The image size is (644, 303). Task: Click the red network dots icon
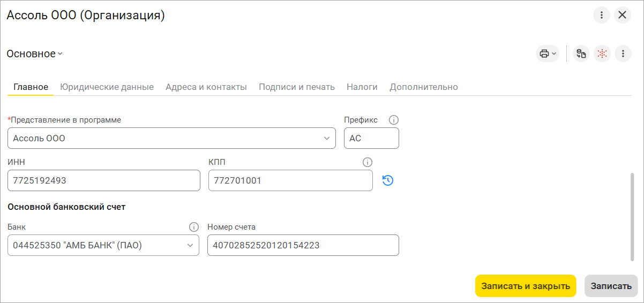coord(602,54)
